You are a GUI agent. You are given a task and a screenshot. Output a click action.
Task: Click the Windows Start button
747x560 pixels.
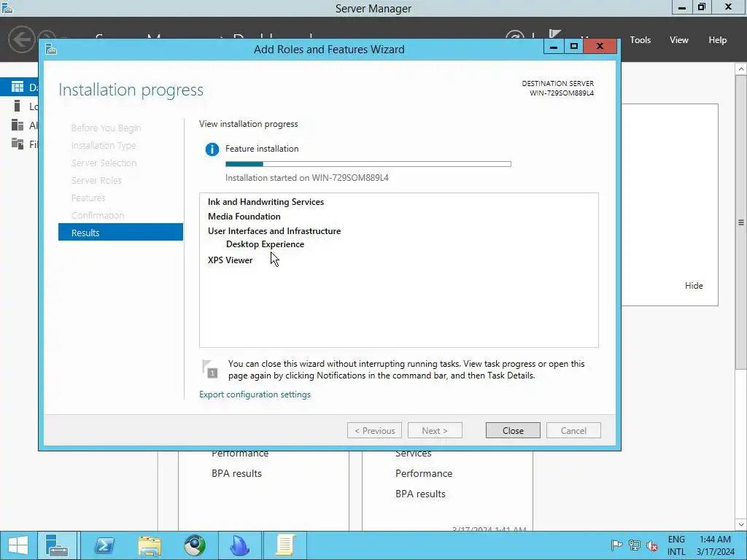tap(18, 545)
